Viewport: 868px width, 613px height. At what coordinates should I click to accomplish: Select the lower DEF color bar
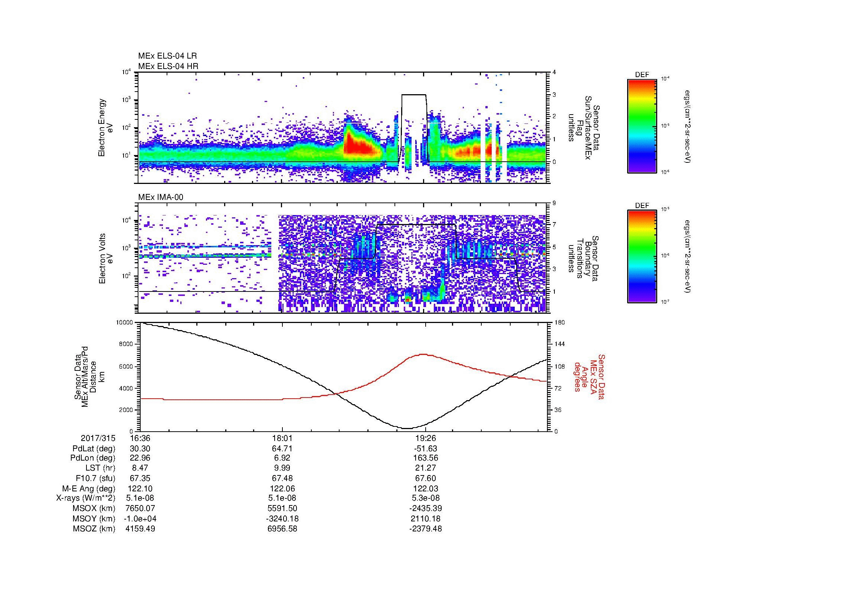tap(642, 257)
